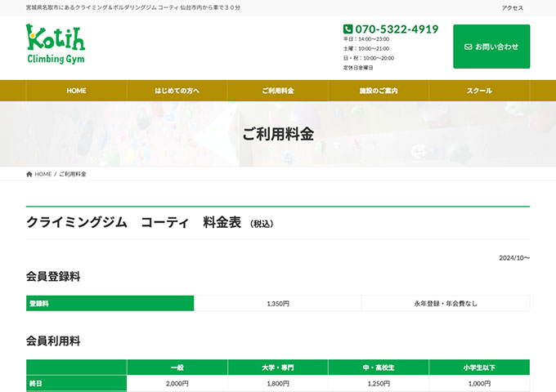Screen dimensions: 556x392
Task: Click the envelope icon on お問い合わせ button
Action: coord(468,47)
